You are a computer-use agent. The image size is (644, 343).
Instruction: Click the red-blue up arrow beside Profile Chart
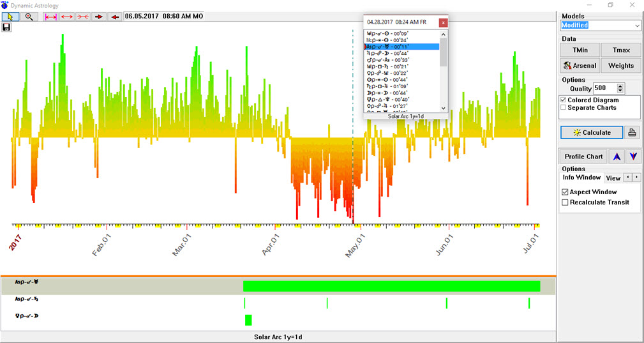617,156
